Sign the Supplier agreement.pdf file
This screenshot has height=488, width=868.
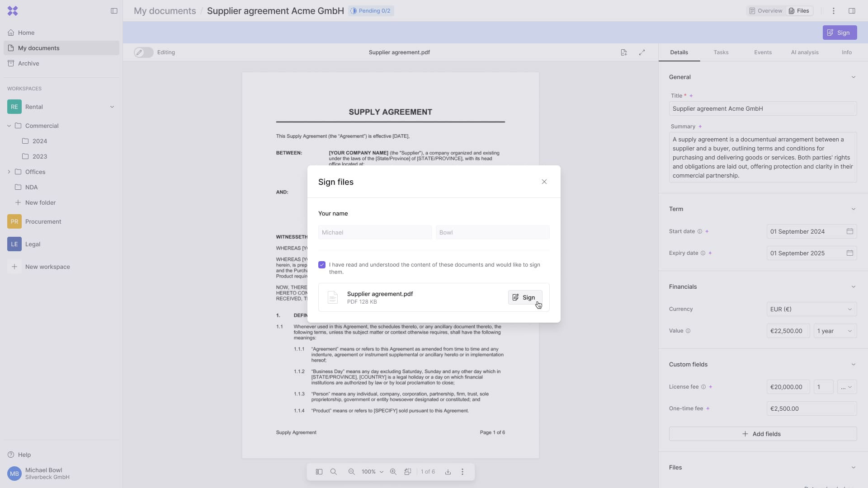tap(524, 297)
